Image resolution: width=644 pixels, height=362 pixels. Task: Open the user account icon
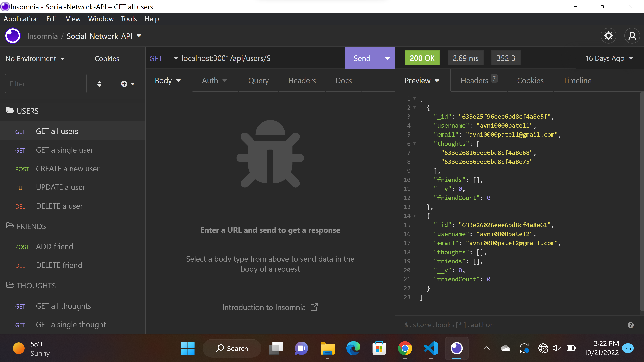point(632,36)
